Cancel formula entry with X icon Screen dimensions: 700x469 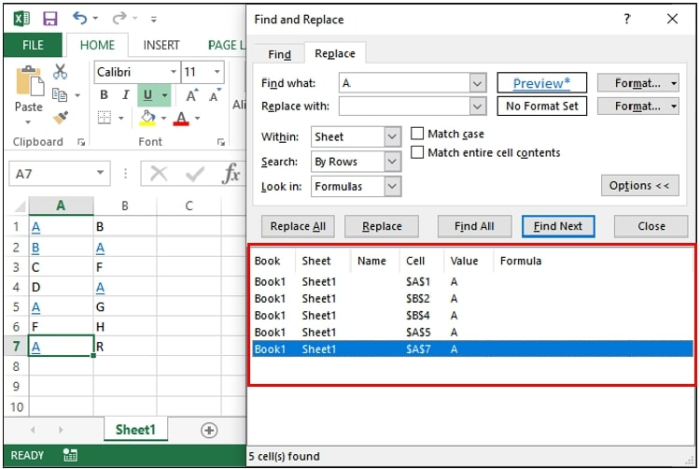pyautogui.click(x=158, y=174)
